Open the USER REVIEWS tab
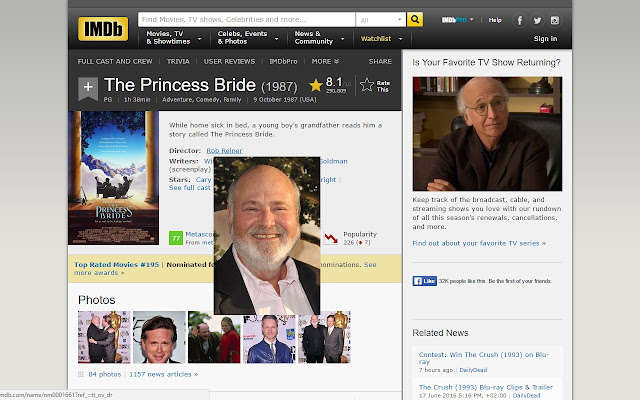The height and width of the screenshot is (400, 640). tap(229, 61)
